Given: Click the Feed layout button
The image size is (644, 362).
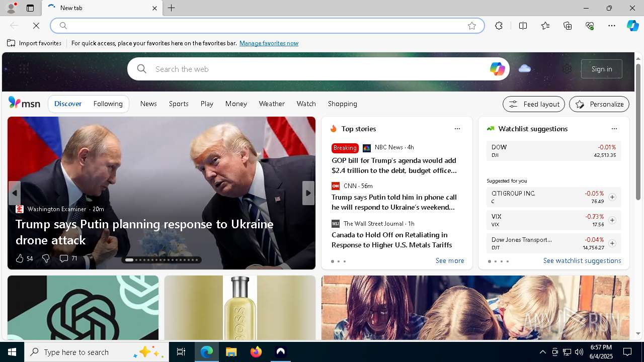Looking at the screenshot, I should [534, 104].
